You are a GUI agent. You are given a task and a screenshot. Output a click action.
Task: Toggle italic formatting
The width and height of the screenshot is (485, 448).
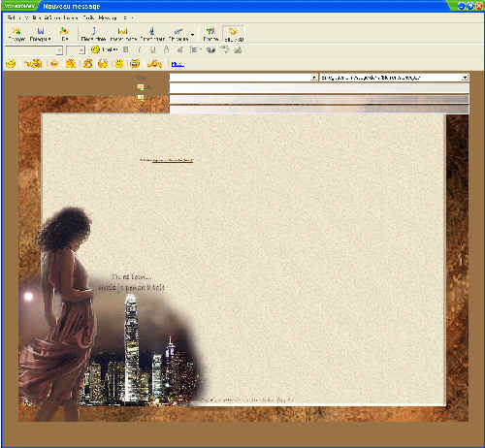tap(140, 49)
